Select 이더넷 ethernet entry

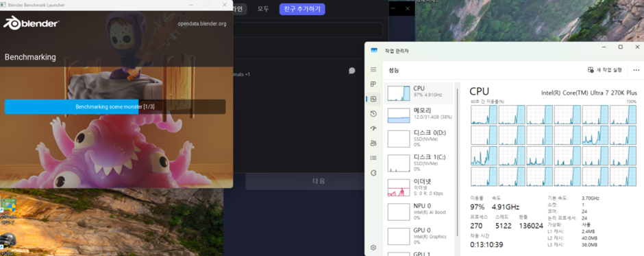click(419, 187)
